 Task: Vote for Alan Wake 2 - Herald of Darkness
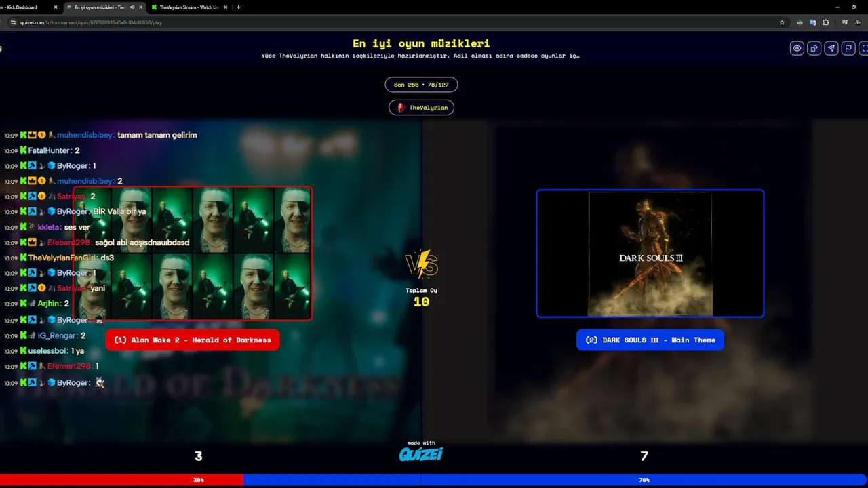click(x=193, y=340)
